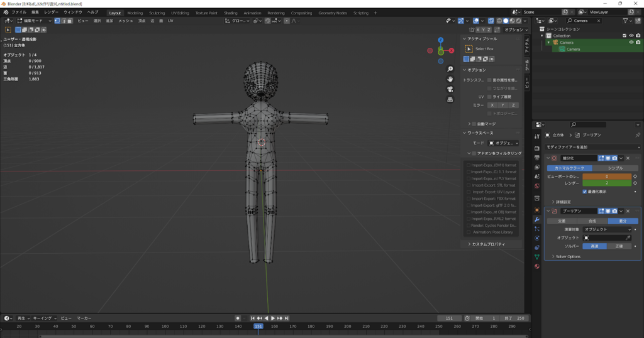The image size is (644, 338).
Task: Click the hand pan gizmo in viewport
Action: point(450,79)
